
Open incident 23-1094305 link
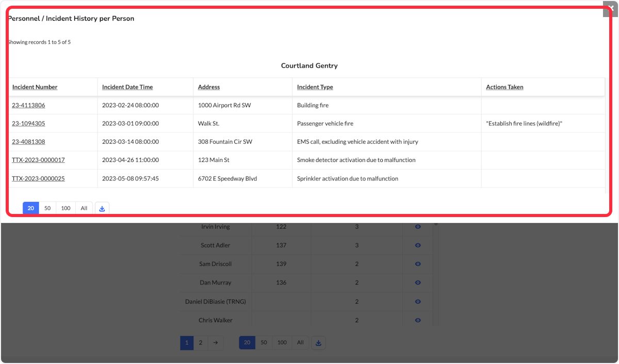point(28,124)
